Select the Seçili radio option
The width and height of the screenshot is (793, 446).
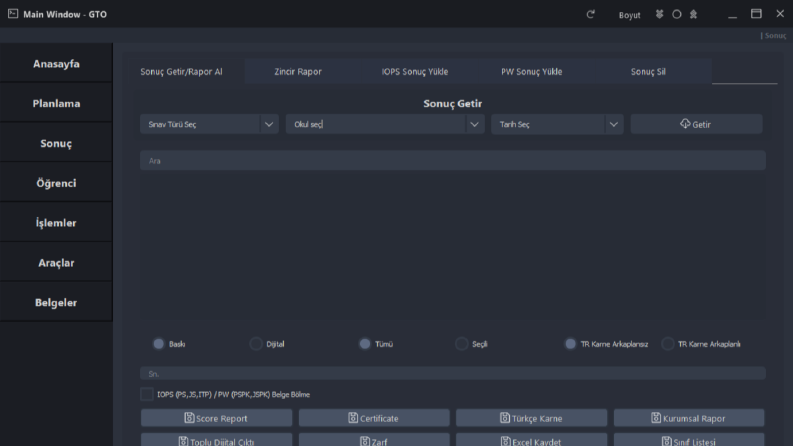click(x=461, y=344)
